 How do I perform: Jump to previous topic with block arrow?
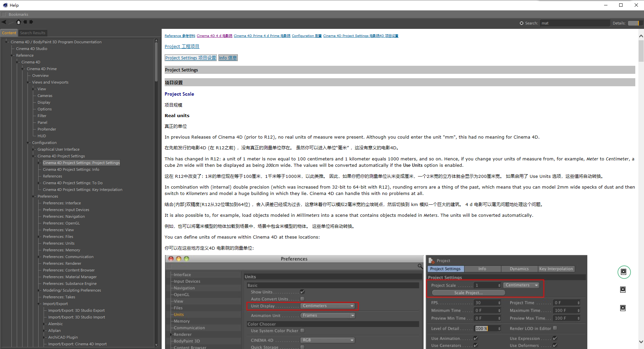coord(25,22)
